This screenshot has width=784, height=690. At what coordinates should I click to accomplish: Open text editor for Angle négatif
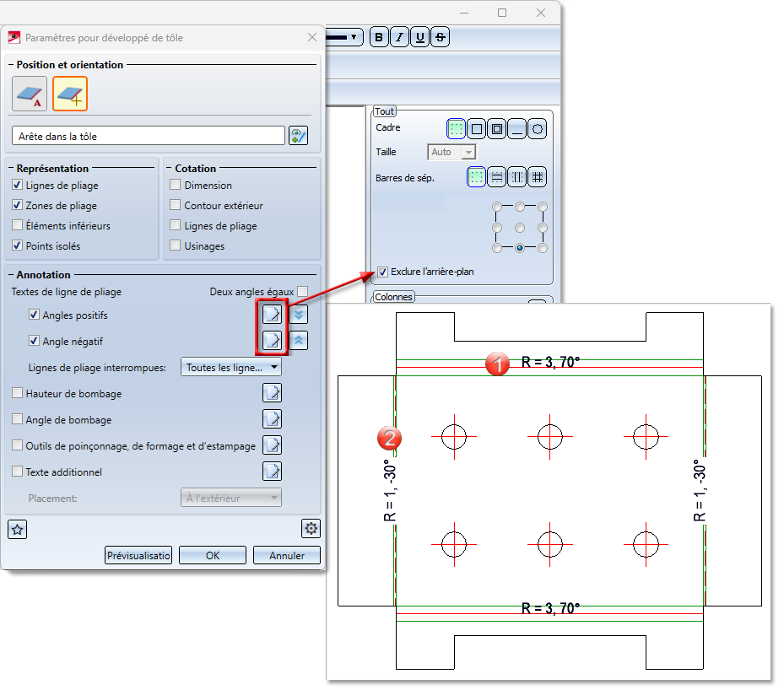[272, 341]
